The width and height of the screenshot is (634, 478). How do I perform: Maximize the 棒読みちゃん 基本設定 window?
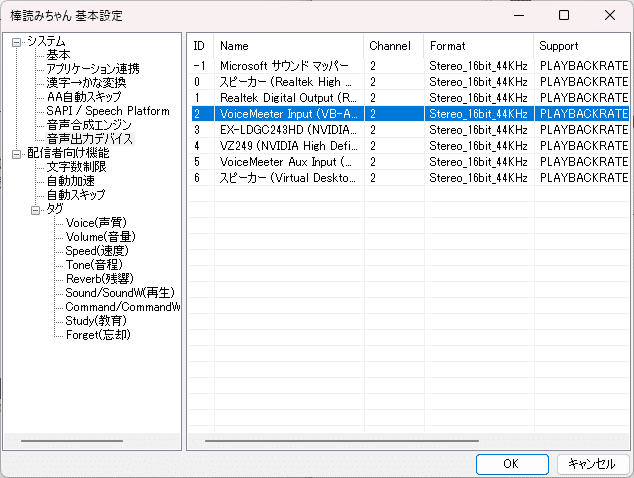click(x=564, y=15)
